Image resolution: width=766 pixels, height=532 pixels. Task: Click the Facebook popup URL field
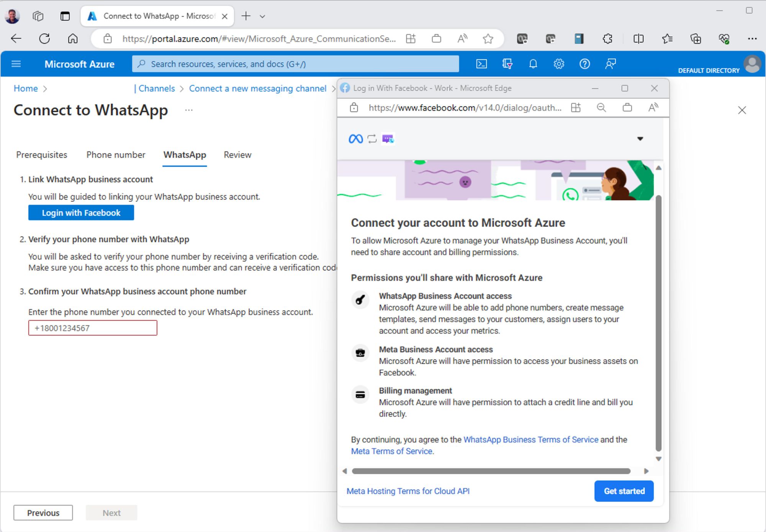465,108
